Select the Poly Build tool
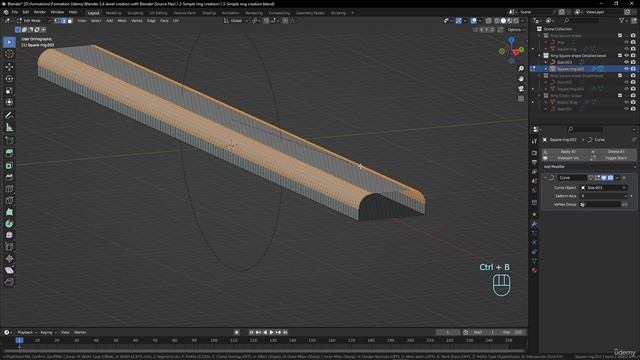 [9, 212]
